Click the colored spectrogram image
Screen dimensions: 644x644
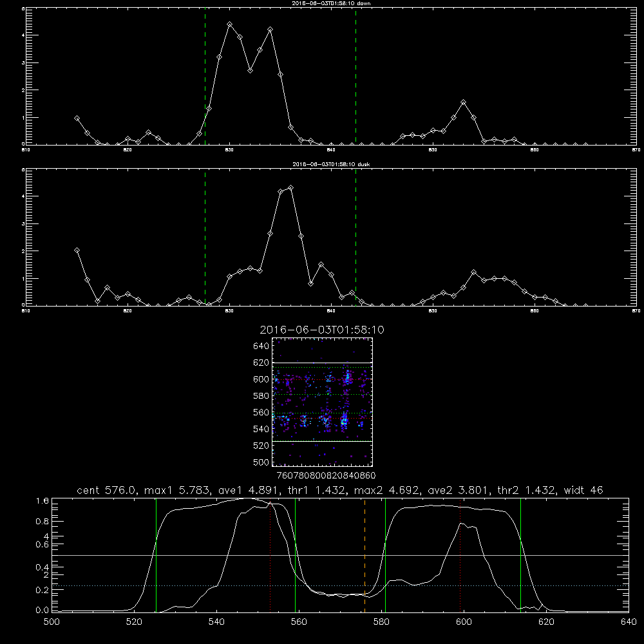(x=322, y=402)
